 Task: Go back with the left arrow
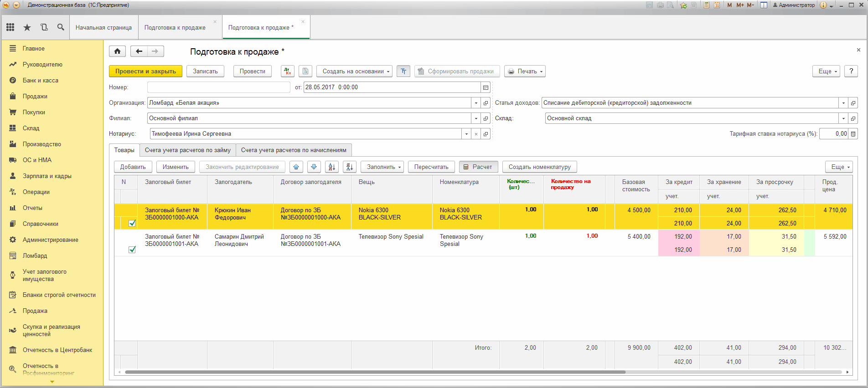139,51
